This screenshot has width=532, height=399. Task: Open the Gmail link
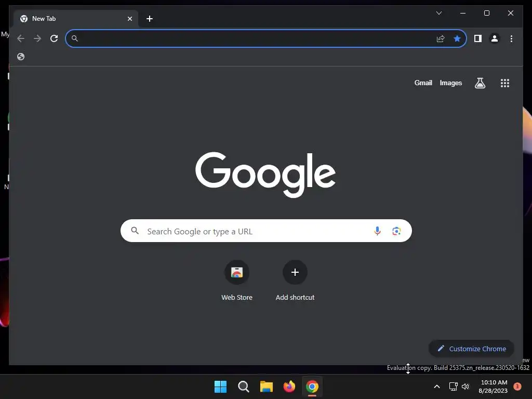[423, 83]
